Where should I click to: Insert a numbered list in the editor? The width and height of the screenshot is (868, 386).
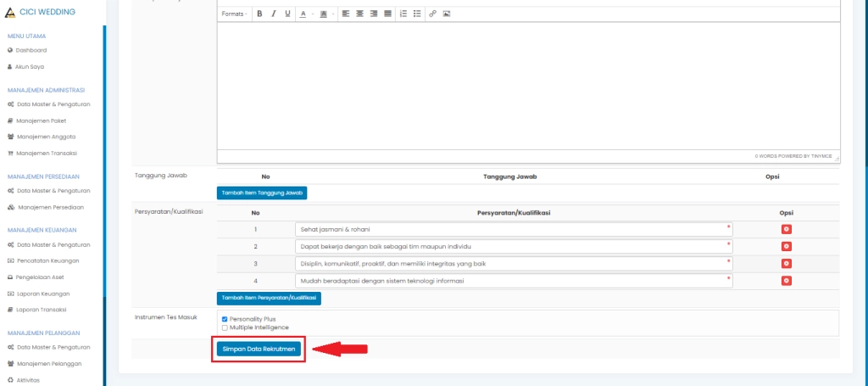click(x=403, y=14)
